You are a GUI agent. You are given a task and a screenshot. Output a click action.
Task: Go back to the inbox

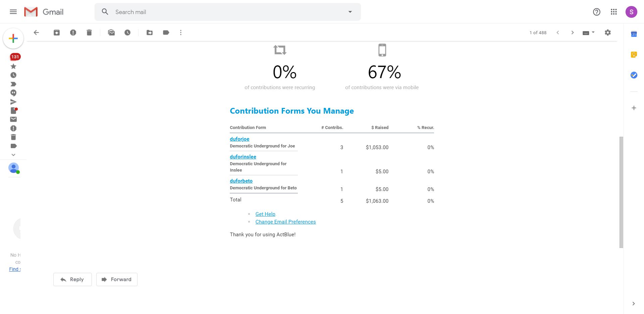pyautogui.click(x=36, y=33)
